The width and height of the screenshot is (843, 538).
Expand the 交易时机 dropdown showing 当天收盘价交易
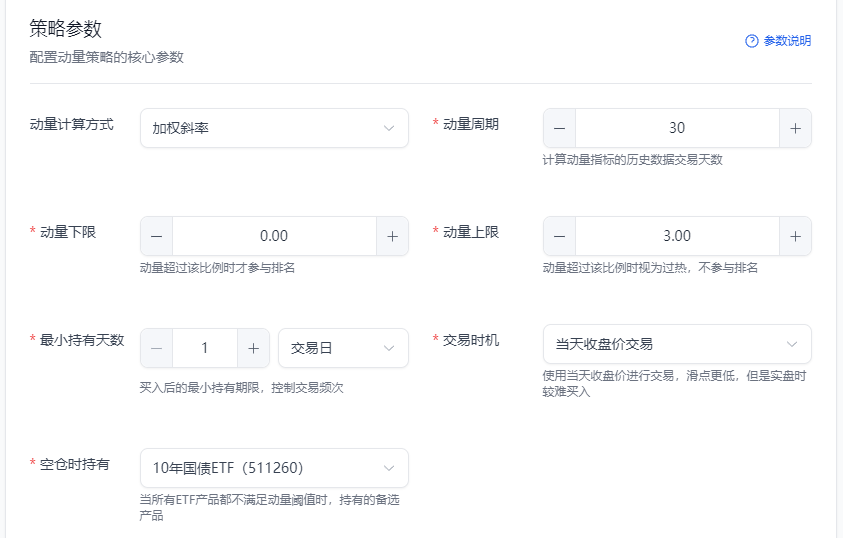[x=676, y=344]
